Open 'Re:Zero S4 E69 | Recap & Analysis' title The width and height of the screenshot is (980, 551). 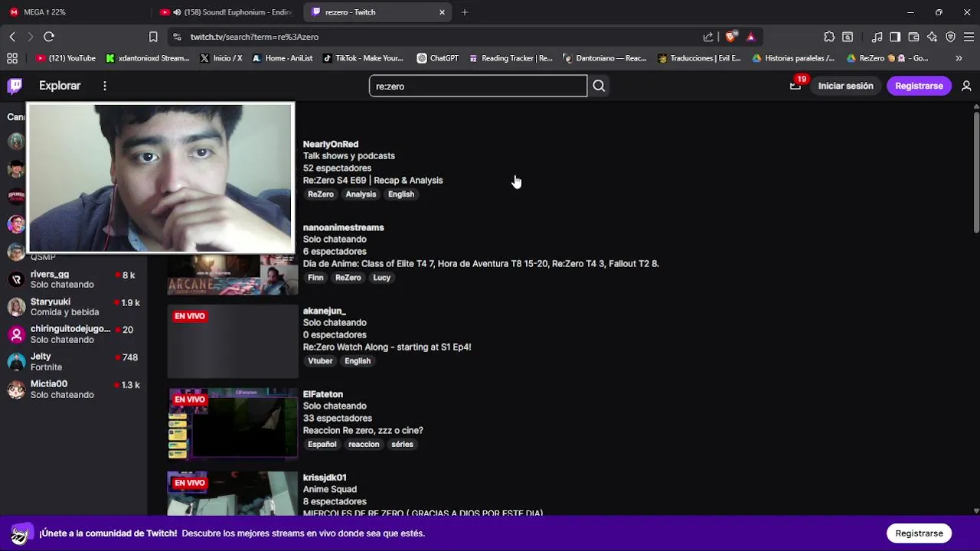coord(373,181)
